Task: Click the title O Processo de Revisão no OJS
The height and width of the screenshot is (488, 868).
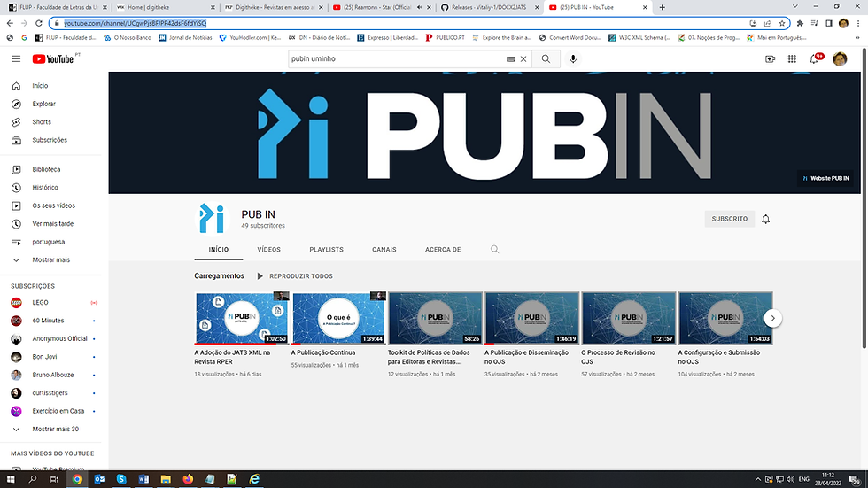Action: click(618, 357)
